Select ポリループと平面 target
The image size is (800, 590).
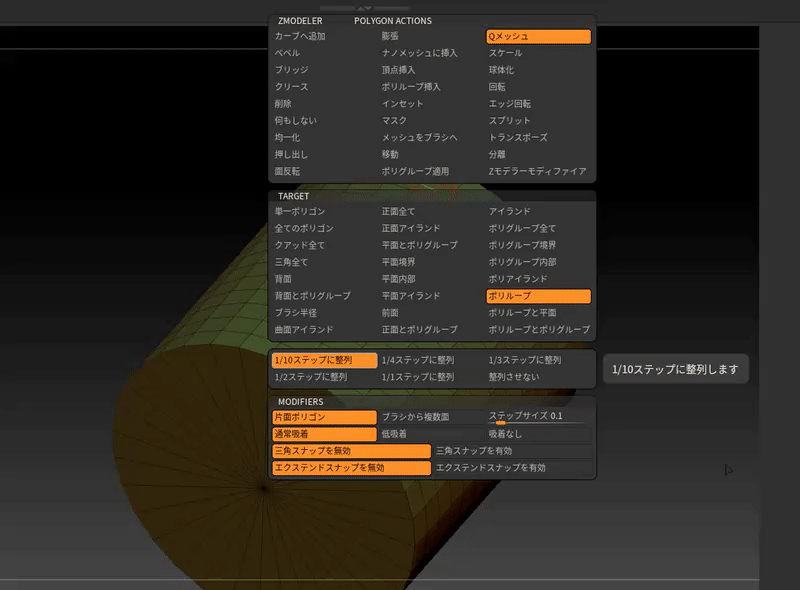(x=522, y=312)
